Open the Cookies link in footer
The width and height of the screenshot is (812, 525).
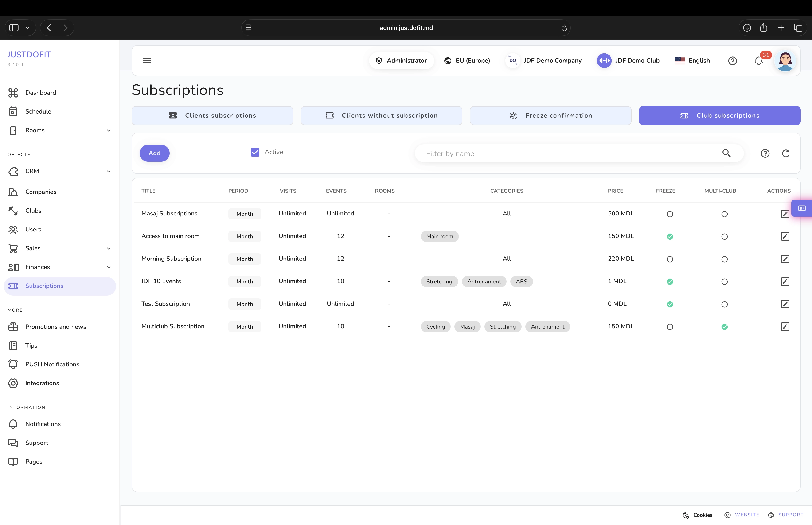(697, 515)
